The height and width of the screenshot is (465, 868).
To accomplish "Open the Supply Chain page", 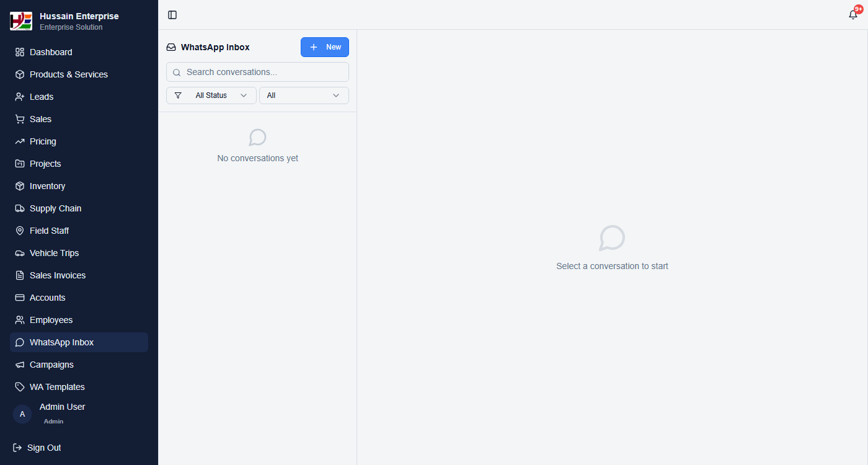I will point(79,208).
